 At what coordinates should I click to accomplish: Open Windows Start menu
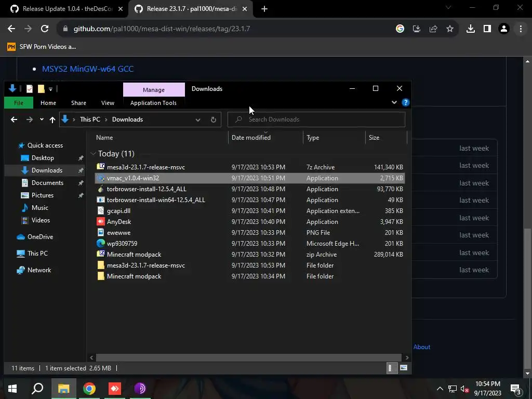[x=12, y=389]
